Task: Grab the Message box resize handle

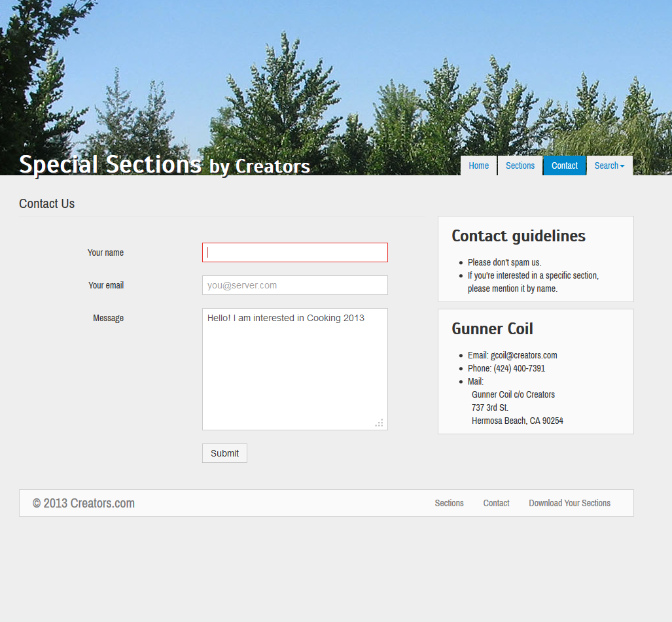Action: [x=380, y=423]
